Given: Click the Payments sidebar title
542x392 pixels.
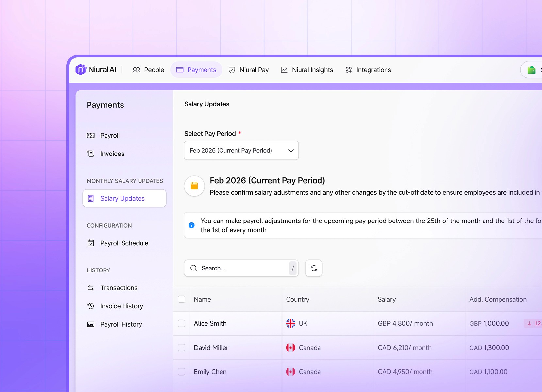Looking at the screenshot, I should tap(105, 105).
